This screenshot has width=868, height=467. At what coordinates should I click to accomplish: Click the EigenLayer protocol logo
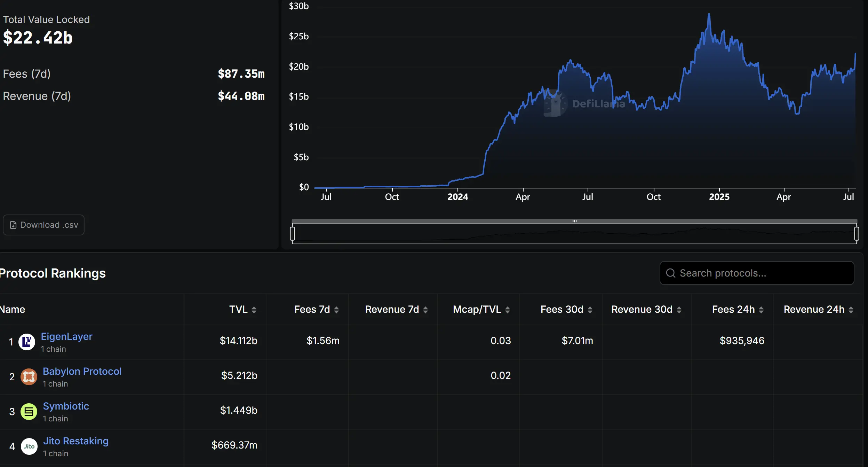tap(28, 342)
